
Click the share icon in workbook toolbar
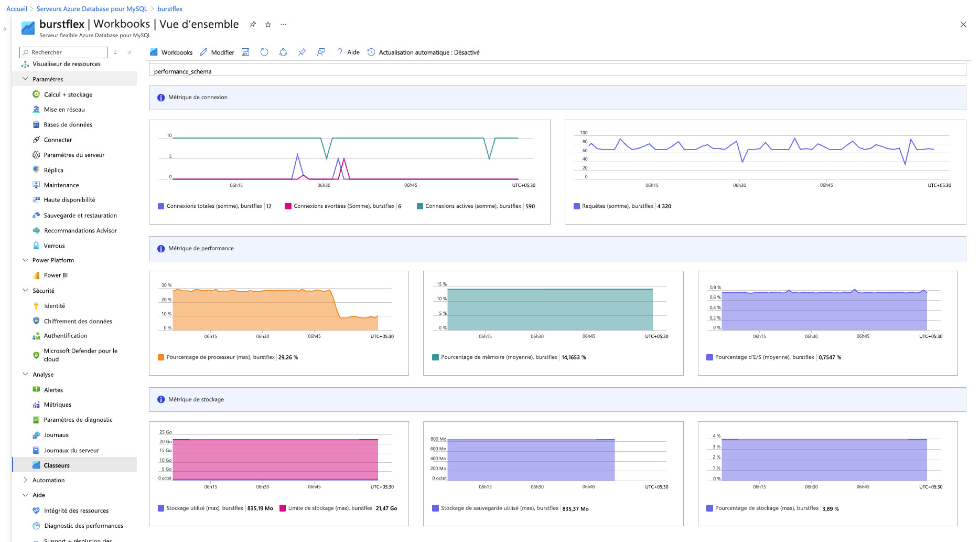coord(283,52)
